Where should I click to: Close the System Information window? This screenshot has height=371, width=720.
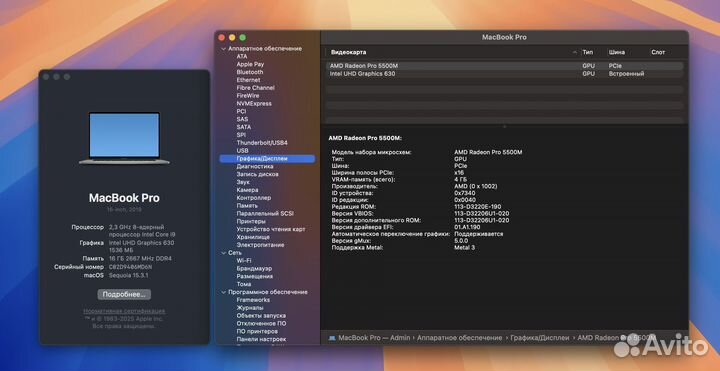[222, 38]
